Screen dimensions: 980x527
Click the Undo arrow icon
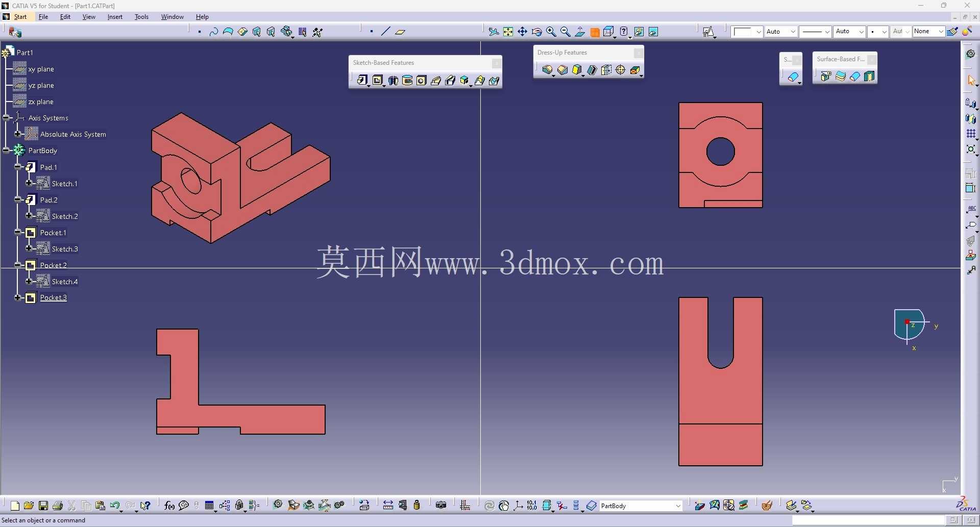[115, 506]
